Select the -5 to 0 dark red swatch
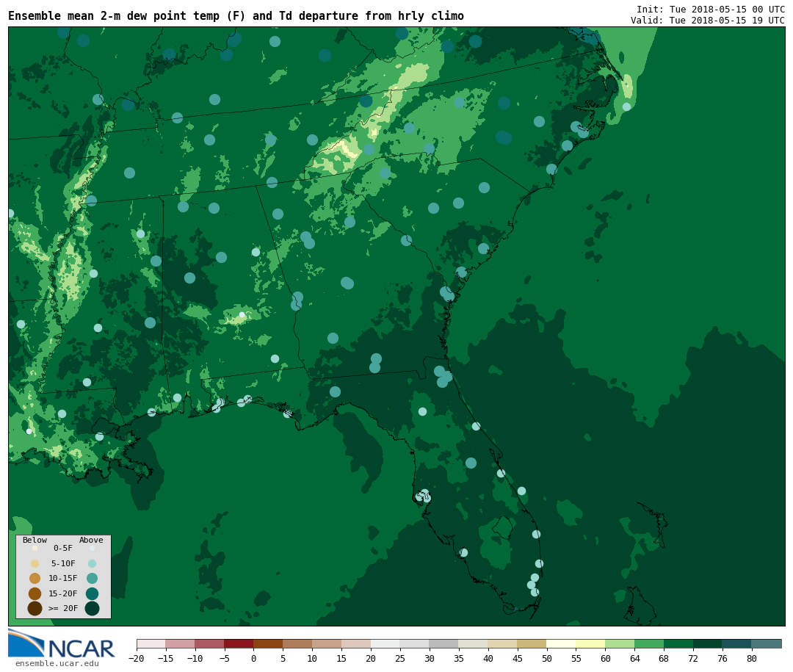The width and height of the screenshot is (793, 672). 239,643
